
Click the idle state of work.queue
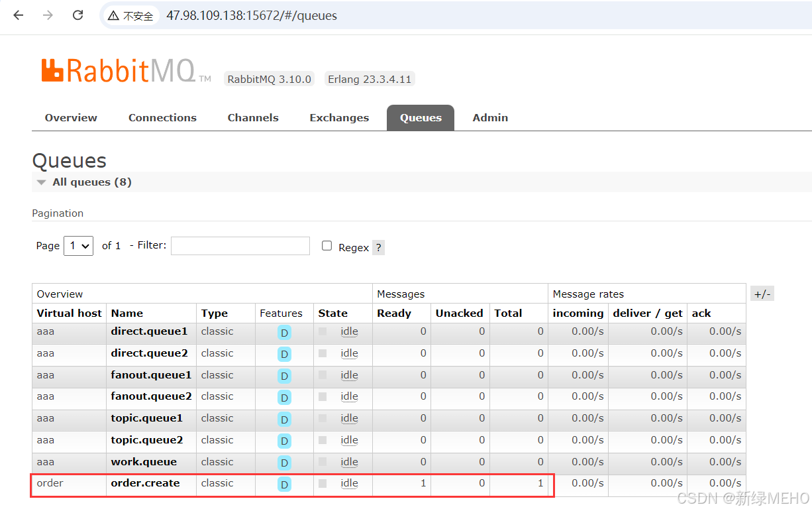click(349, 462)
